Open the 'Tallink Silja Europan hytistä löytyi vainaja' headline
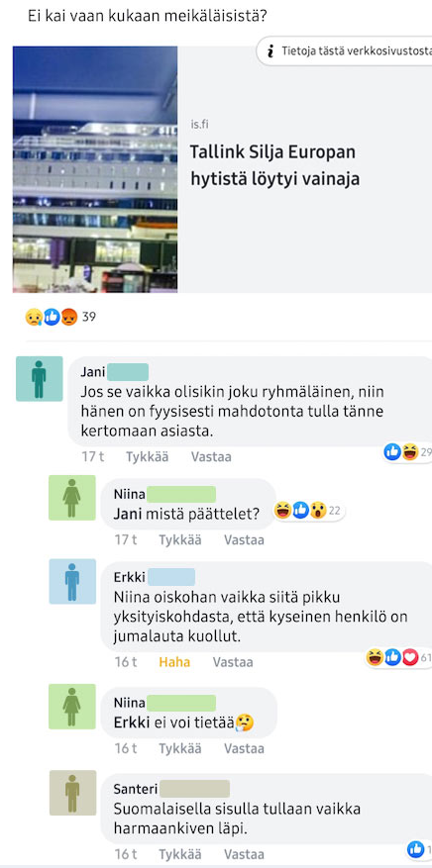 click(x=274, y=165)
